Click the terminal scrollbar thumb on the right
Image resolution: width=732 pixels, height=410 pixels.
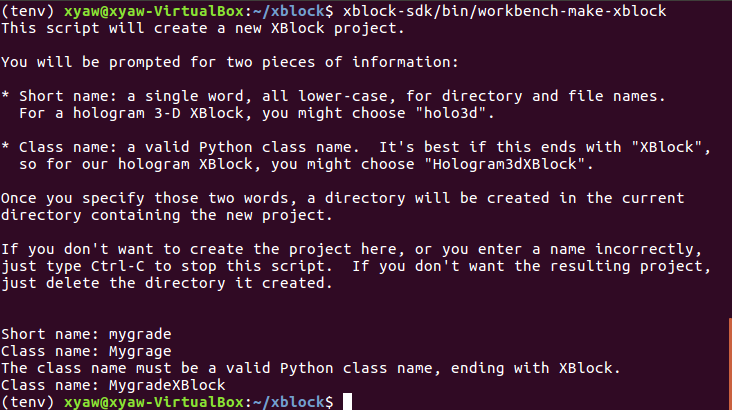pos(729,358)
